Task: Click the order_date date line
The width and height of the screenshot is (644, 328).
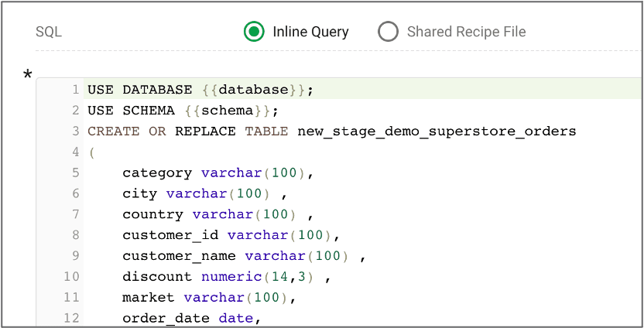Action: coord(191,318)
